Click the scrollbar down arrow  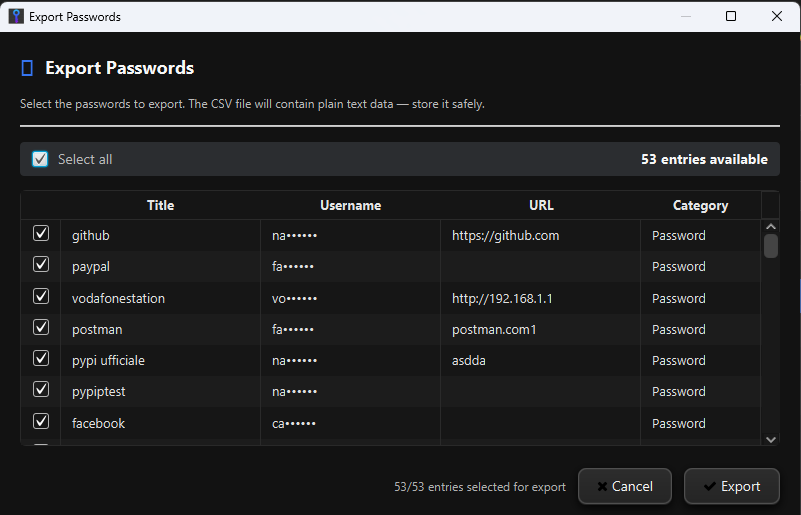(771, 439)
